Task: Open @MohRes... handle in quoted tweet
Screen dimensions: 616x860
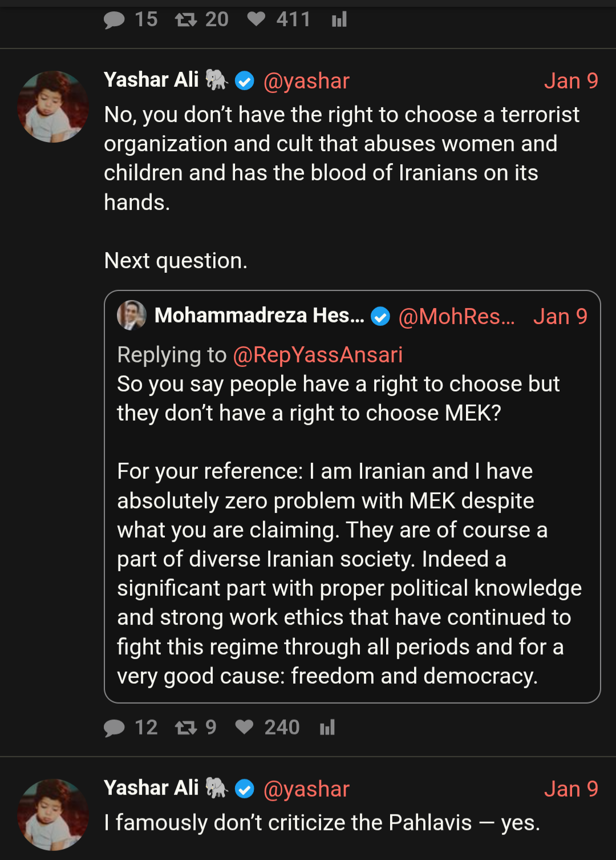Action: point(456,316)
